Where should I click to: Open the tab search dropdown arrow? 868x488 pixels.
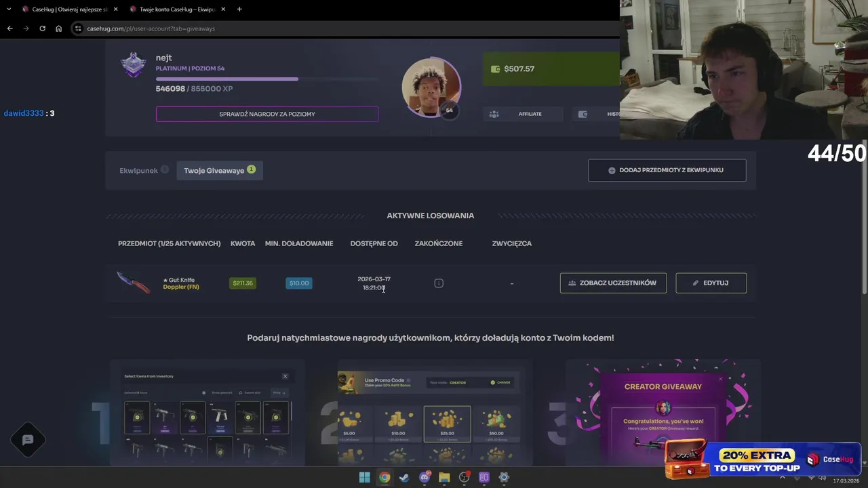(9, 9)
